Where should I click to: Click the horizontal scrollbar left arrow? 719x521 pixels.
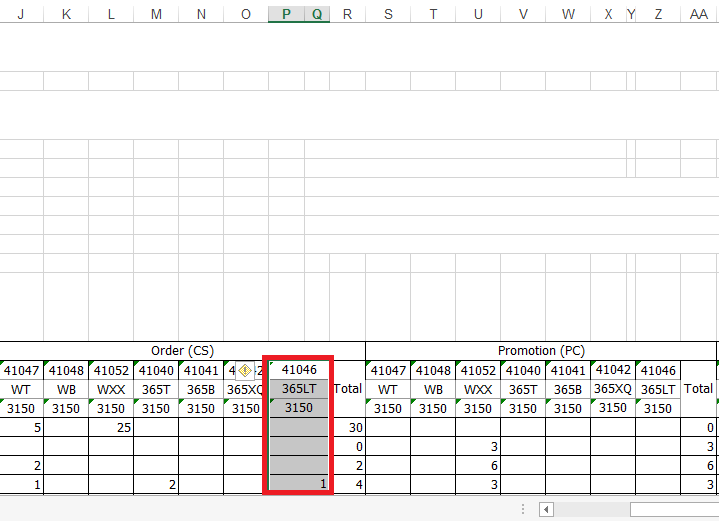546,509
